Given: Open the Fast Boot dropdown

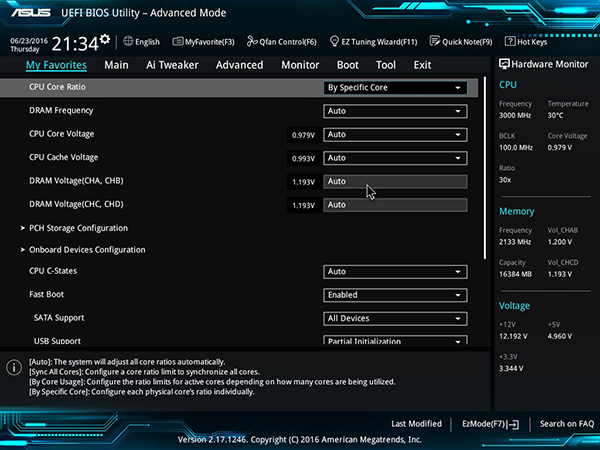Looking at the screenshot, I should coord(395,295).
